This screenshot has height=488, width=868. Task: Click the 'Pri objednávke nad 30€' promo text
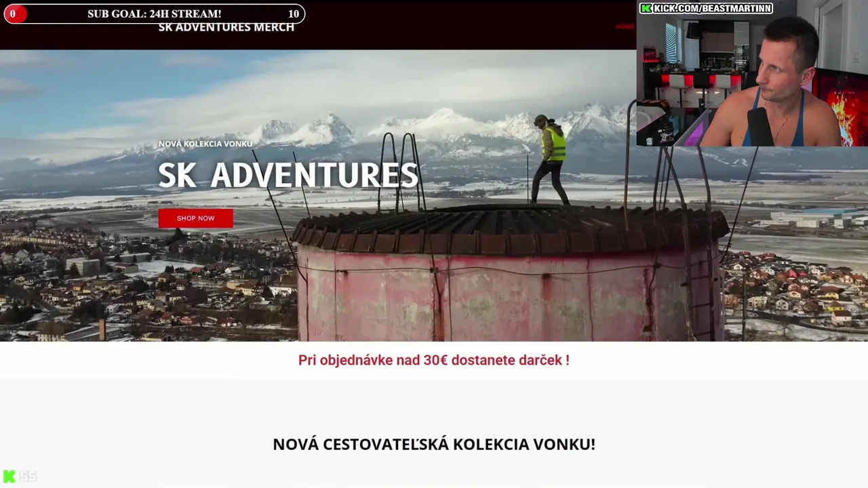click(434, 361)
